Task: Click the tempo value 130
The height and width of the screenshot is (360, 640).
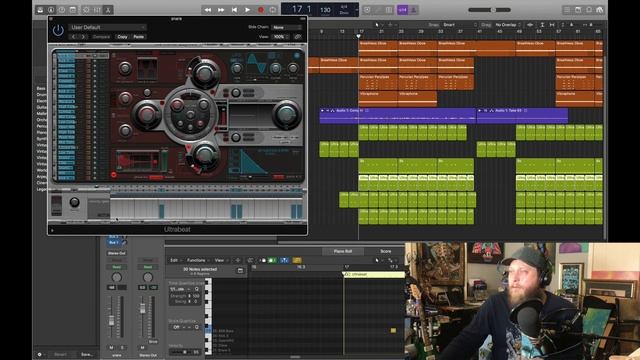Action: [x=325, y=9]
